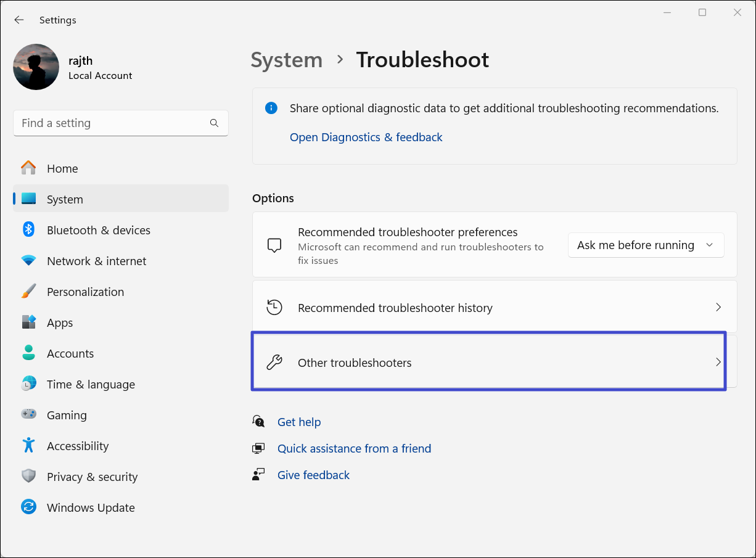Expand Other troubleshooters chevron arrow
Image resolution: width=756 pixels, height=558 pixels.
[718, 363]
